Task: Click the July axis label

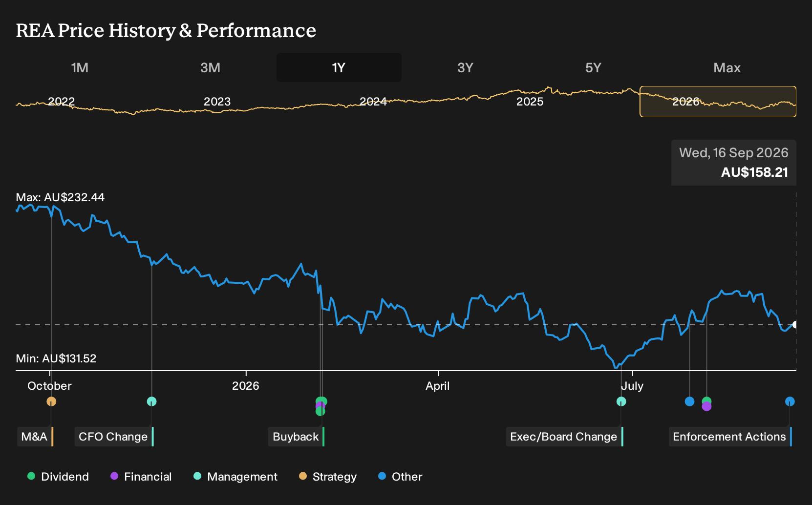Action: click(632, 386)
